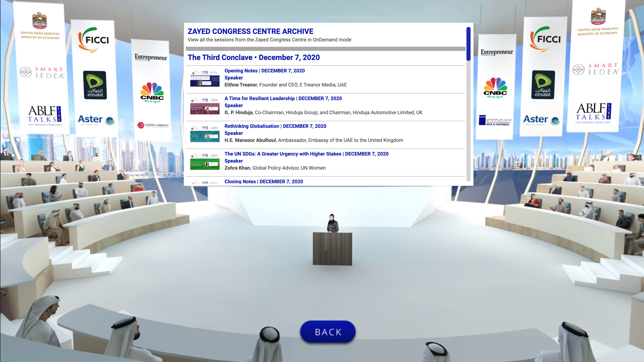
Task: Click the Resilient Leadership session thumbnail
Action: [205, 106]
